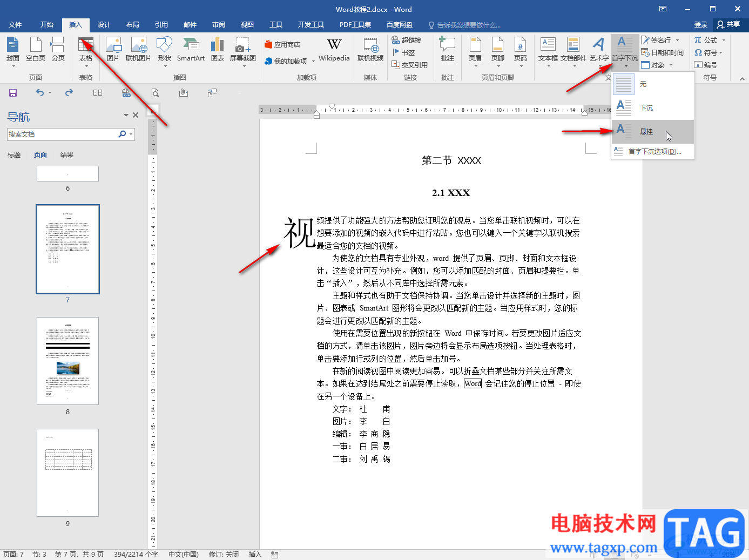Open the header (页眉) menu

tap(475, 51)
